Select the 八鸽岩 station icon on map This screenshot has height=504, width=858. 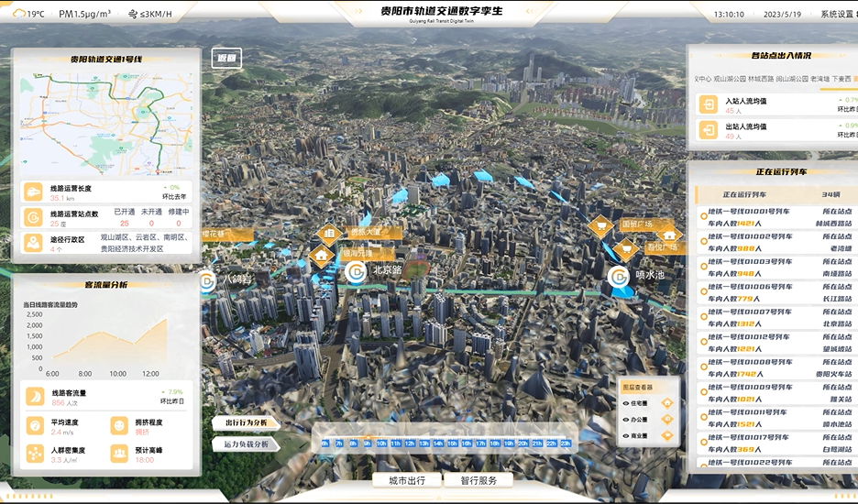click(x=208, y=279)
